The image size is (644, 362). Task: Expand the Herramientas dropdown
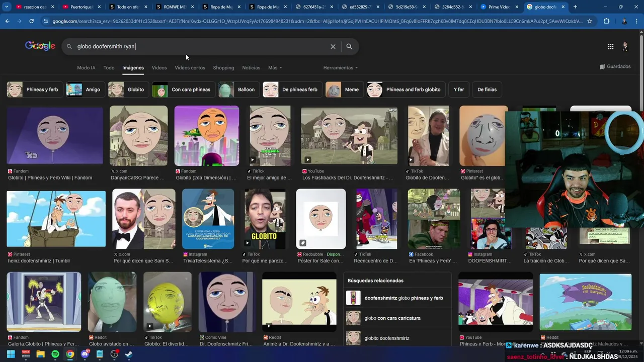tap(340, 68)
